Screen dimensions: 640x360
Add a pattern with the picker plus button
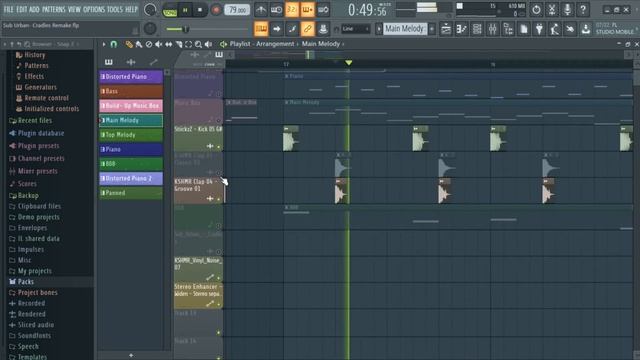[x=131, y=356]
